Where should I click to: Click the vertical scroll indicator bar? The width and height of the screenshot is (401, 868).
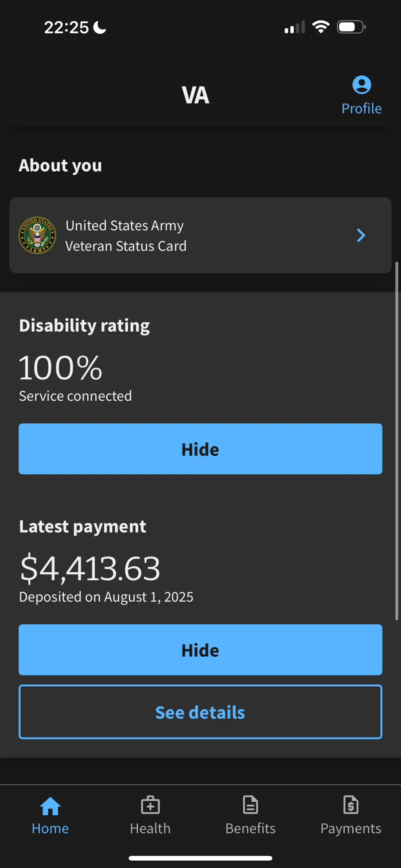(397, 441)
